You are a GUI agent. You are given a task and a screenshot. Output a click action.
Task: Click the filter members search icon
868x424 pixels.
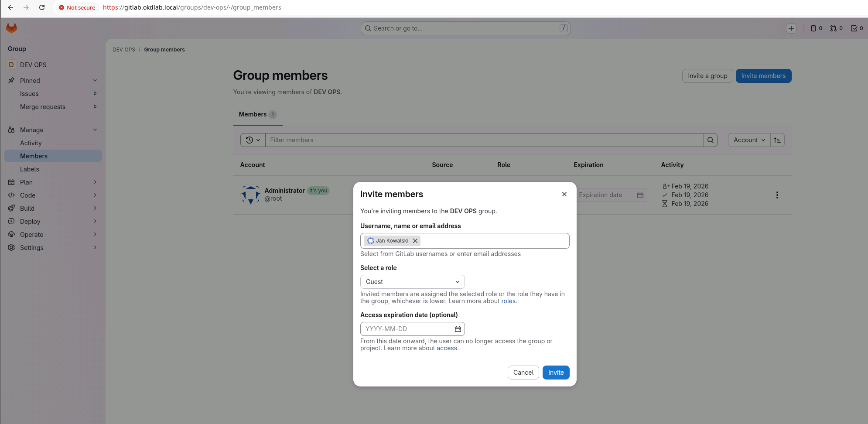coord(710,140)
